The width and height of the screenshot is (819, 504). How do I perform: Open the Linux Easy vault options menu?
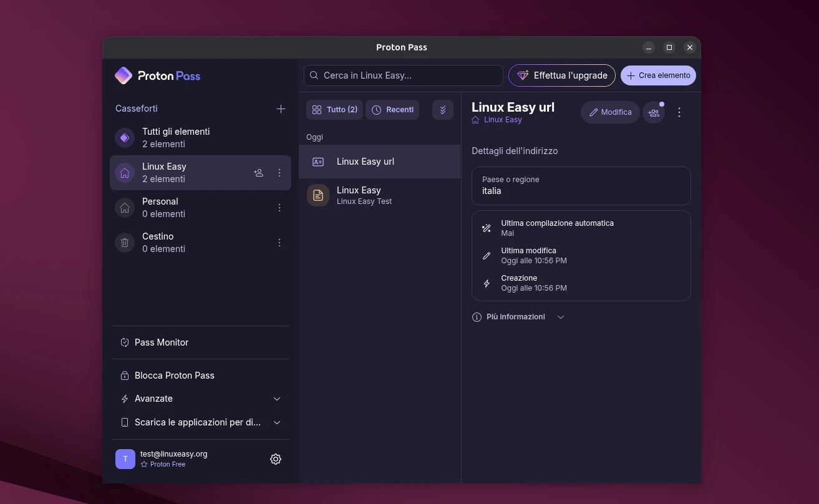click(279, 173)
